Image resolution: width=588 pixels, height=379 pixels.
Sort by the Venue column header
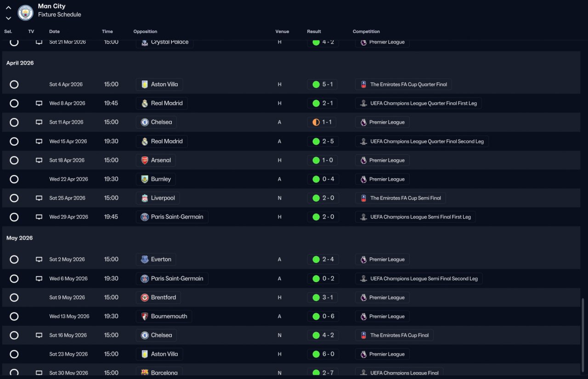pyautogui.click(x=282, y=32)
